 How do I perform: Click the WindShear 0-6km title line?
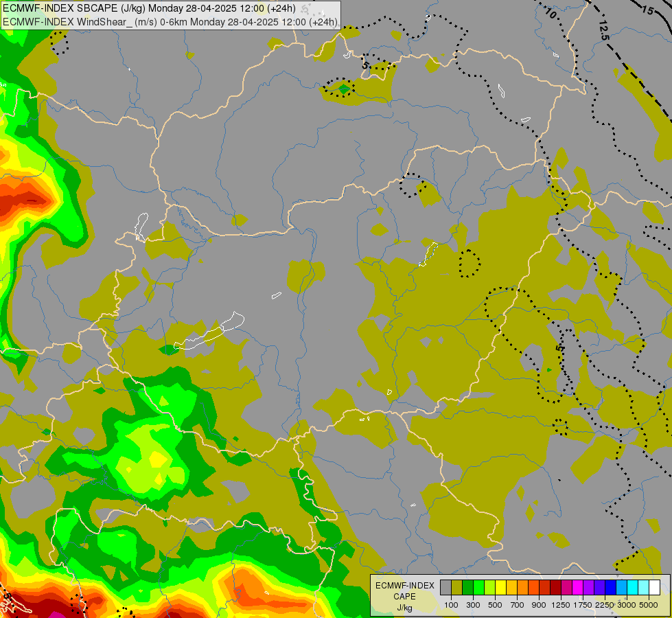click(170, 22)
